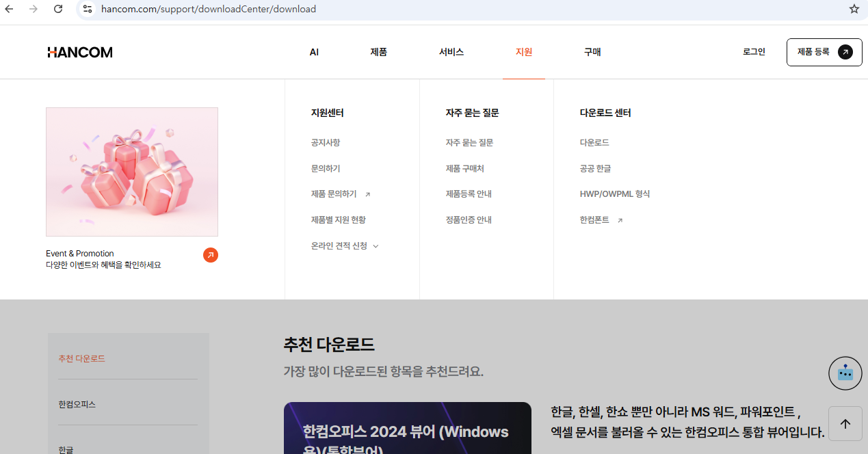
Task: Select 지원 in the top navigation
Action: [x=523, y=52]
